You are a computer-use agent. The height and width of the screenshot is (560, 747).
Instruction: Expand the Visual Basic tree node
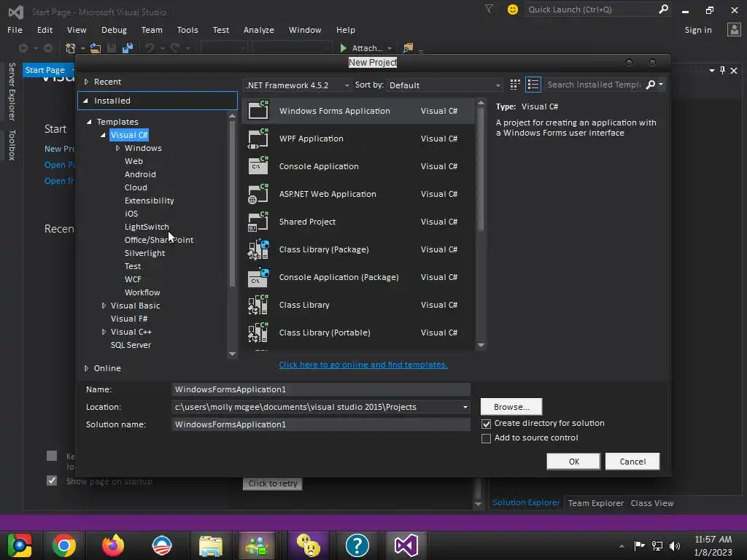point(104,306)
